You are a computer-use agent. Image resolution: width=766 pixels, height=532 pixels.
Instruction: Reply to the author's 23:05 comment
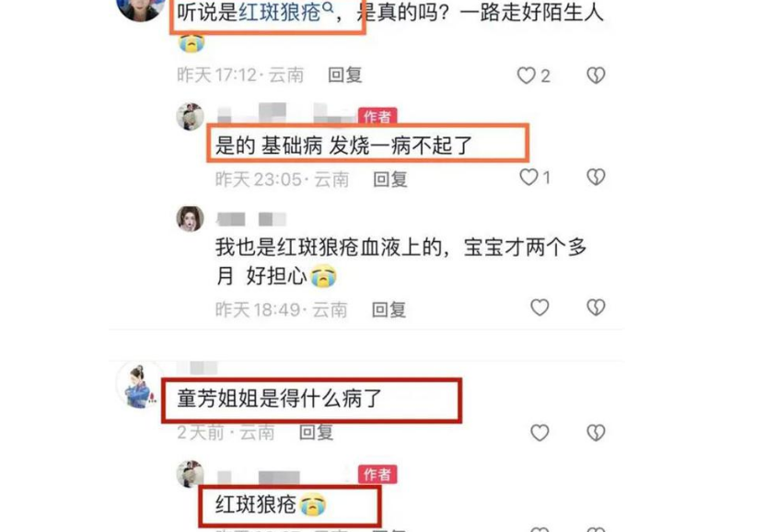coord(389,179)
